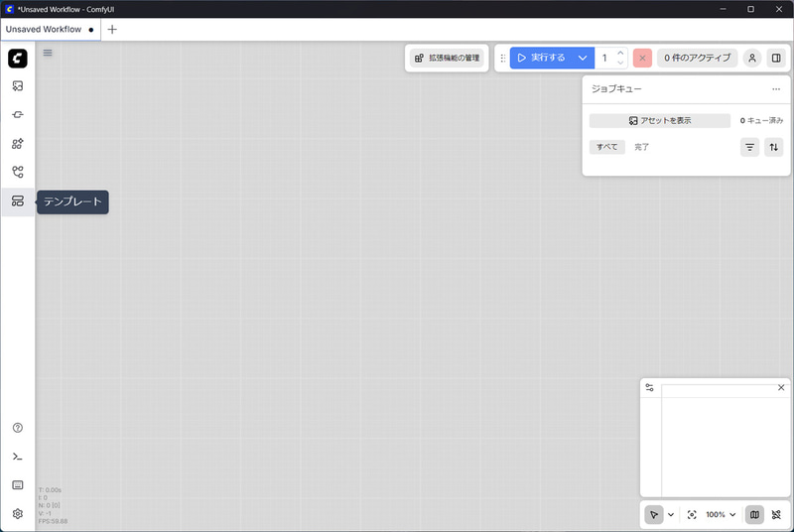The height and width of the screenshot is (532, 794).
Task: Open the テンプレート sidebar icon
Action: click(18, 200)
